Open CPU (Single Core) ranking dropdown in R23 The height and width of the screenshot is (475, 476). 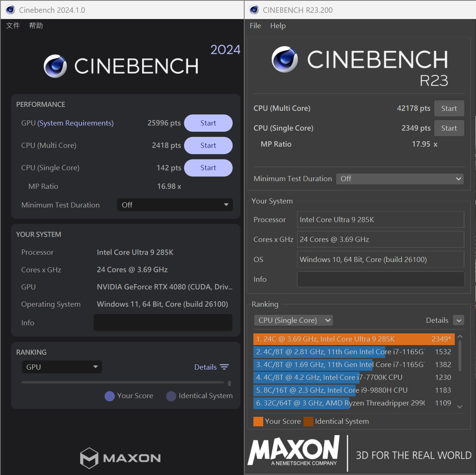(293, 320)
